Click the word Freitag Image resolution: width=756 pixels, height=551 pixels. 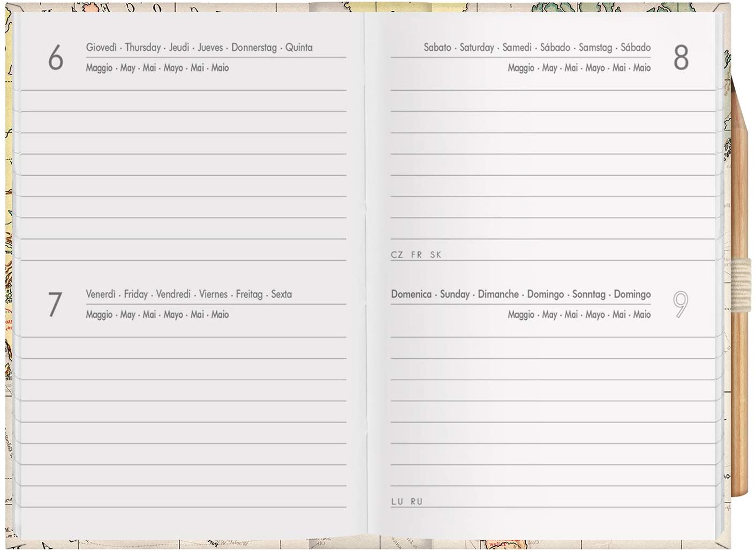pos(250,294)
